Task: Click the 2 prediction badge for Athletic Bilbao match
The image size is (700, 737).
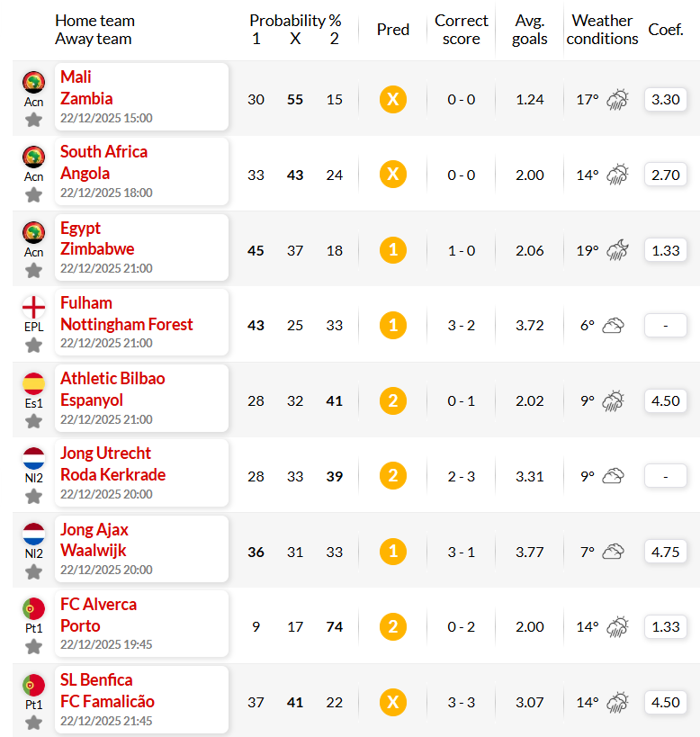Action: coord(393,400)
